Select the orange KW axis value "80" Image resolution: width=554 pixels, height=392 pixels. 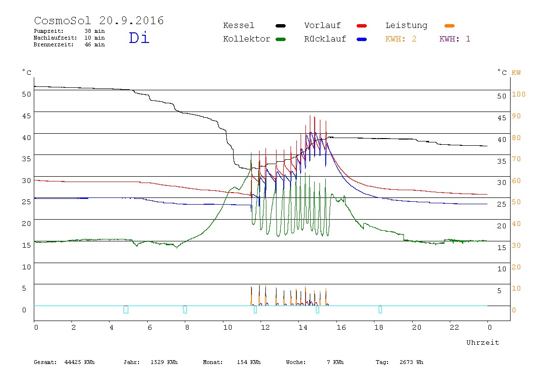coord(516,138)
